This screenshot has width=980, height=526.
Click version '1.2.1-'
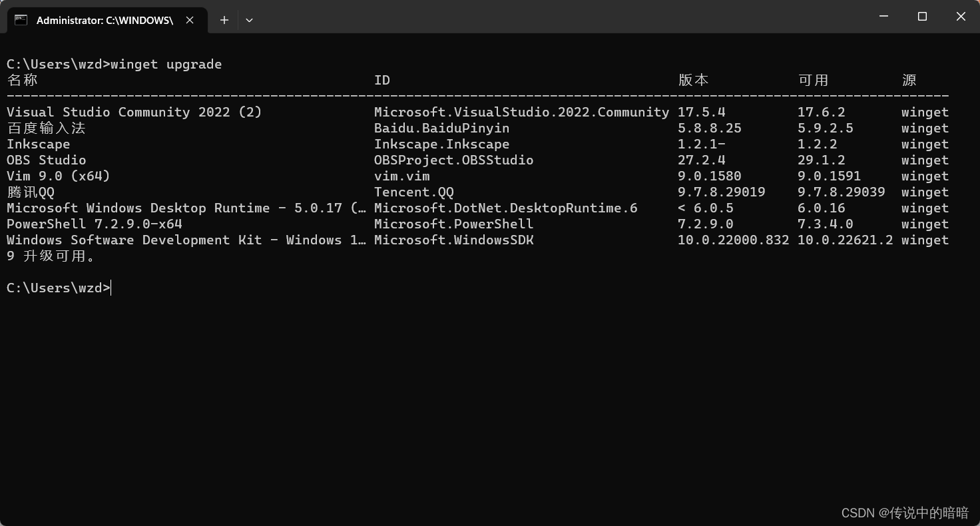pyautogui.click(x=702, y=144)
